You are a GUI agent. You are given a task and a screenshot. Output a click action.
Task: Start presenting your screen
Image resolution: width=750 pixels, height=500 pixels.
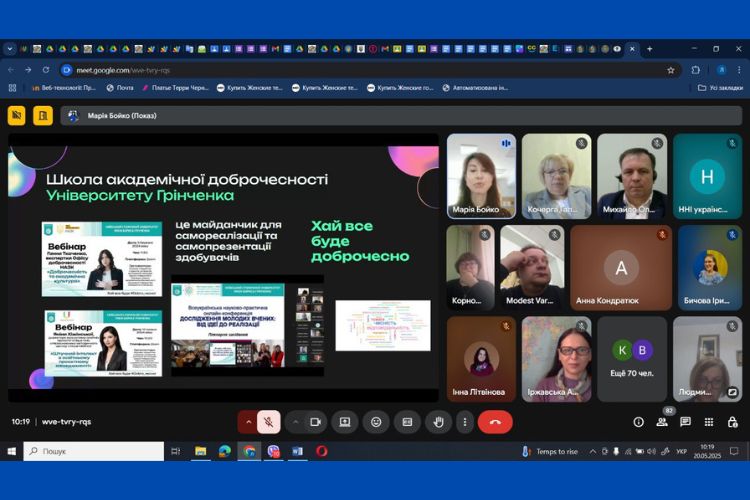pyautogui.click(x=345, y=422)
